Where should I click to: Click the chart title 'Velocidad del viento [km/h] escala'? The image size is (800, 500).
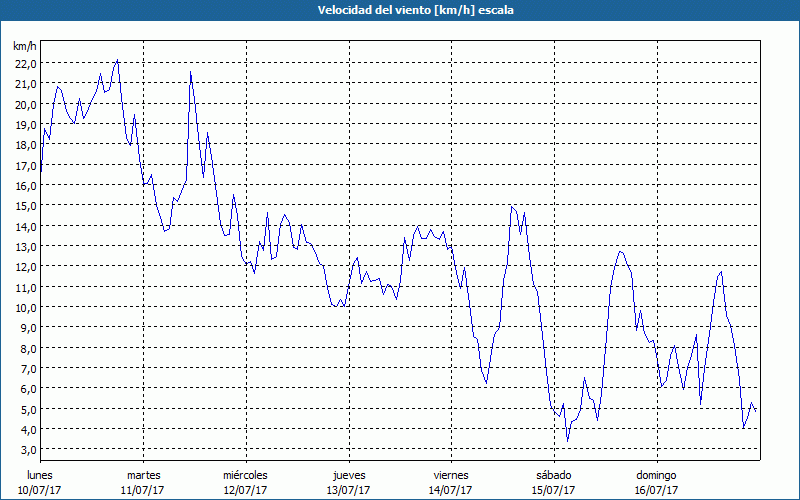415,10
